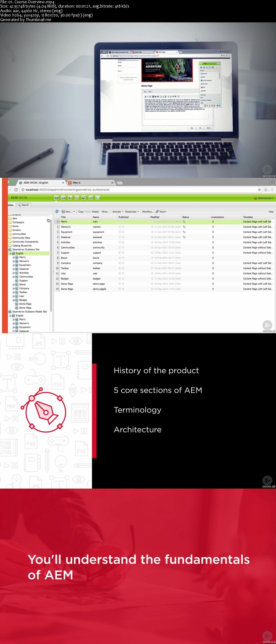
Task: Click the Copy button
Action: coord(81,212)
